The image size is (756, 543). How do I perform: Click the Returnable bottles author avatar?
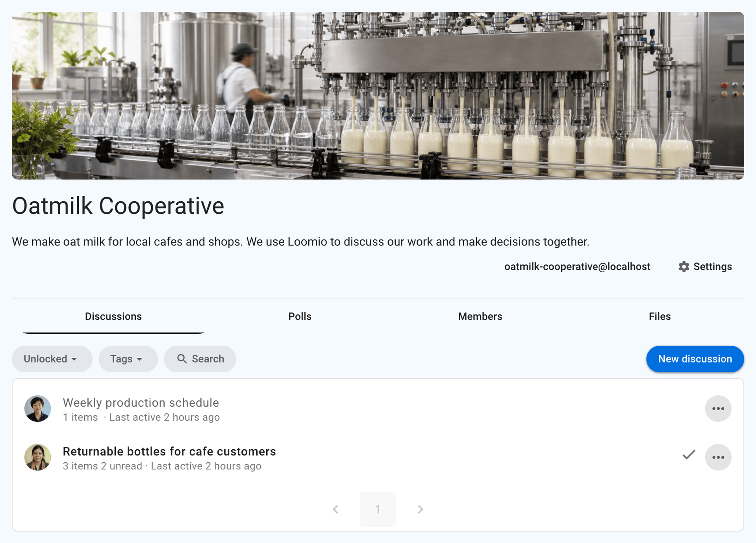click(x=37, y=457)
